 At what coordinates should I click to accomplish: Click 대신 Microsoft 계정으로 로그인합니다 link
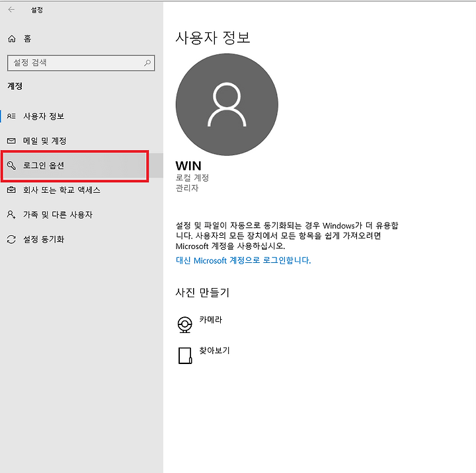coord(243,260)
